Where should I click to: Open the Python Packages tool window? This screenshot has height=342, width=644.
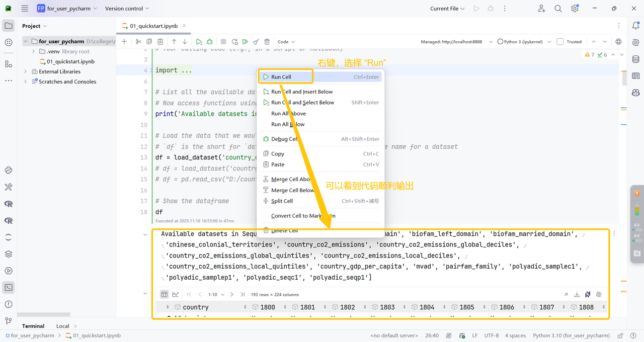[9, 255]
